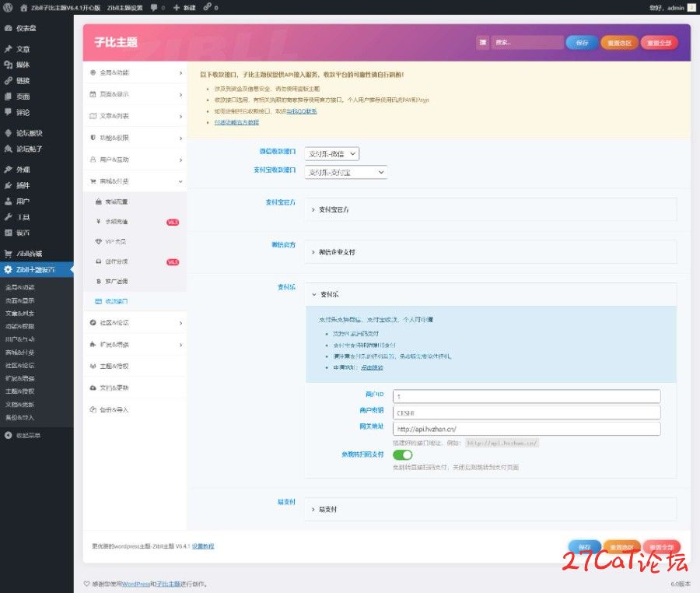Expand the 微信企业支付 accordion section
Viewport: 700px width, 593px height.
click(x=491, y=252)
